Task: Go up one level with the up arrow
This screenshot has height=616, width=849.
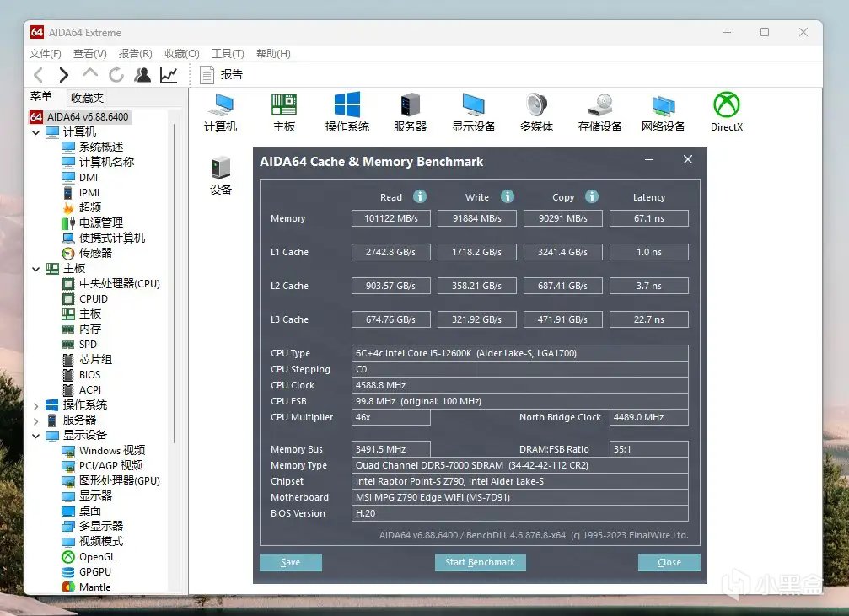Action: tap(90, 73)
